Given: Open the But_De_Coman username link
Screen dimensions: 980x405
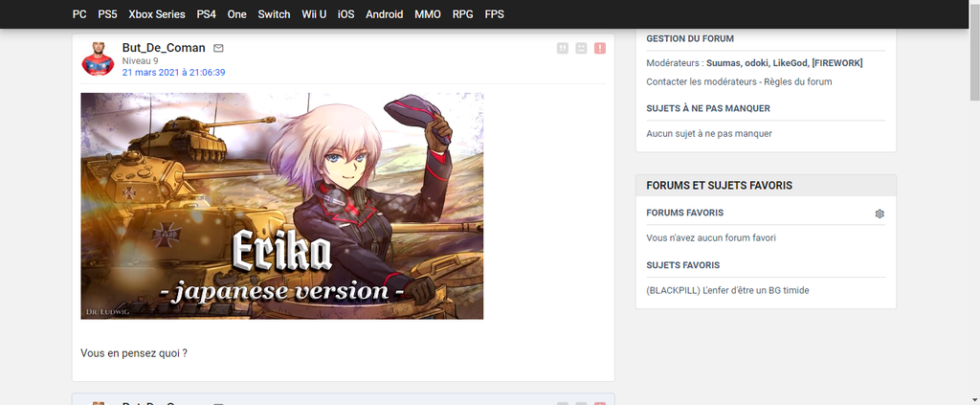Looking at the screenshot, I should point(164,48).
